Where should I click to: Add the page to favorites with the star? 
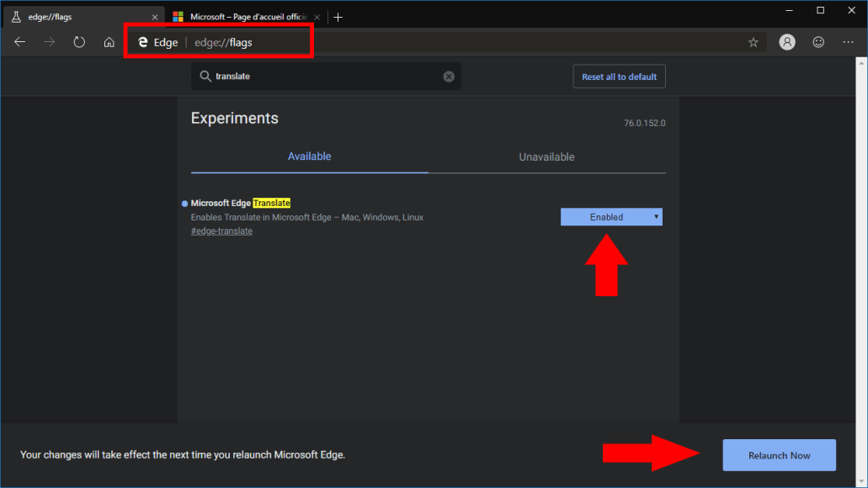click(753, 43)
